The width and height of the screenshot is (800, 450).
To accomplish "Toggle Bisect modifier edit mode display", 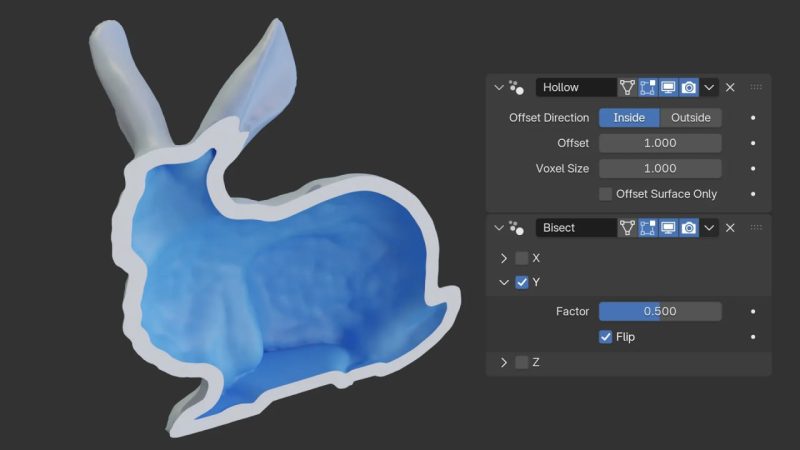I will (648, 228).
